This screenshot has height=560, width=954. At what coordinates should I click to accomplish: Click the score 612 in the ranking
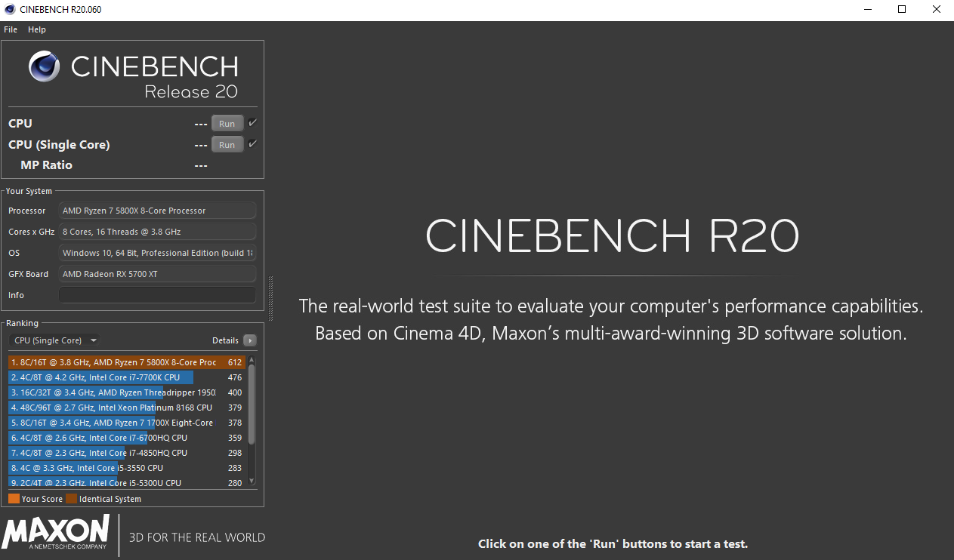(235, 362)
